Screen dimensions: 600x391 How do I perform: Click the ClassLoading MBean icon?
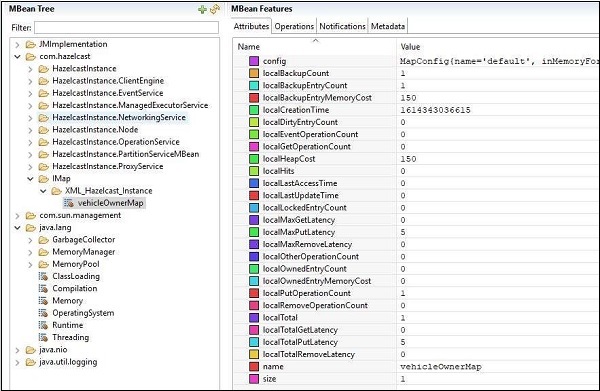[x=43, y=276]
